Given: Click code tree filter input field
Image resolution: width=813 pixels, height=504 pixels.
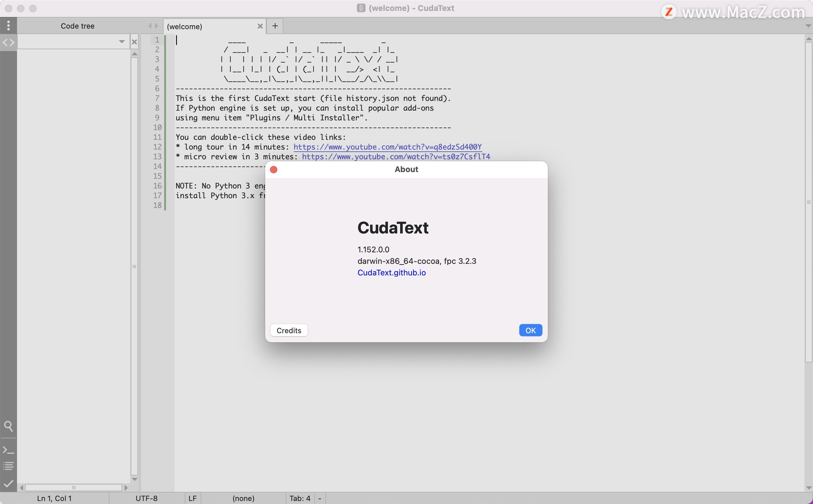Looking at the screenshot, I should (x=68, y=42).
